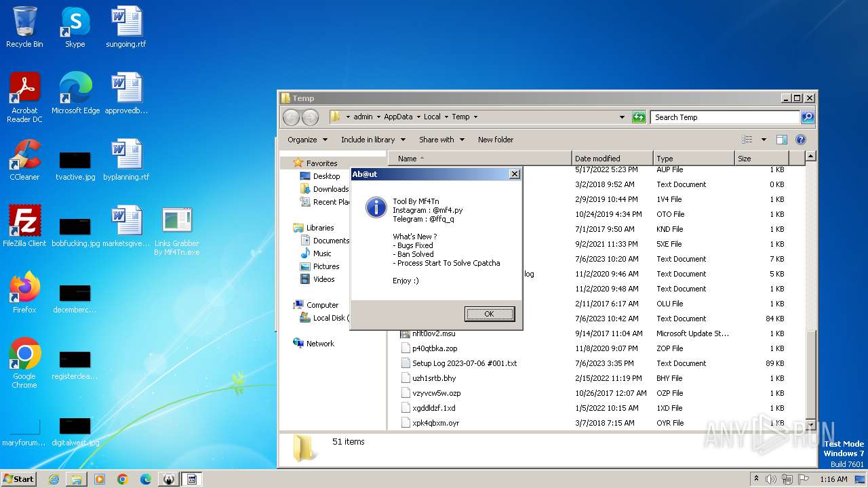Click the New folder button

point(496,140)
